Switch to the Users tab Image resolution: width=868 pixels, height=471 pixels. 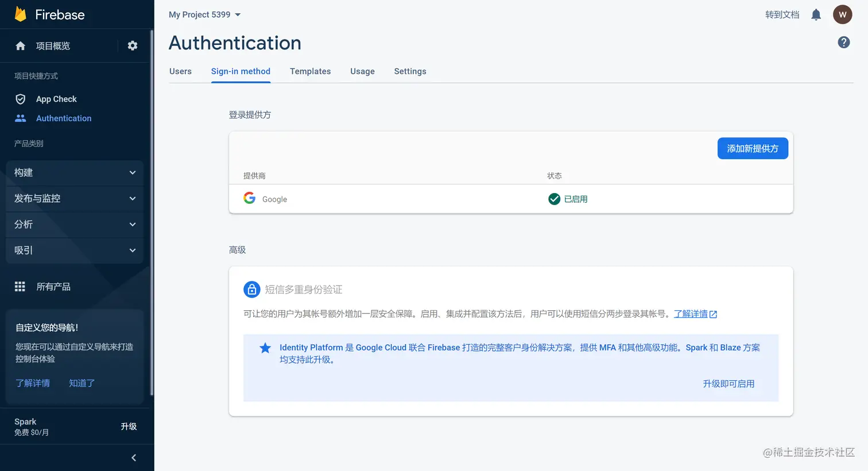180,71
